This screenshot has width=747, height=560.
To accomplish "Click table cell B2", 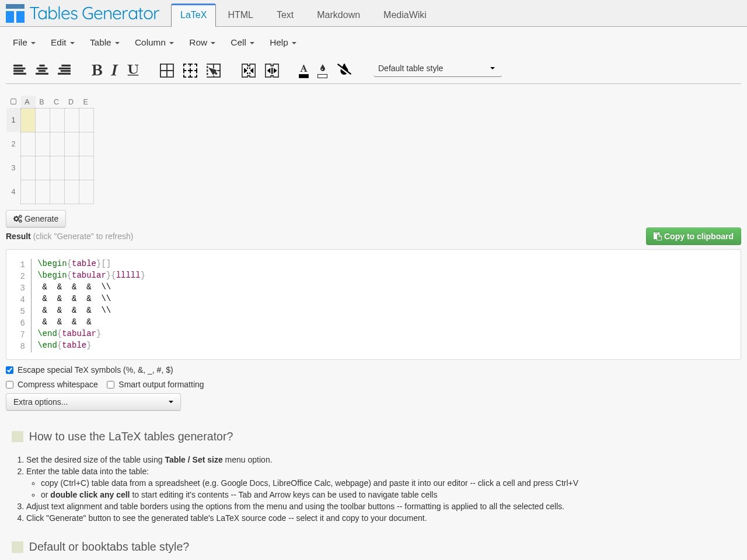I will tap(43, 144).
